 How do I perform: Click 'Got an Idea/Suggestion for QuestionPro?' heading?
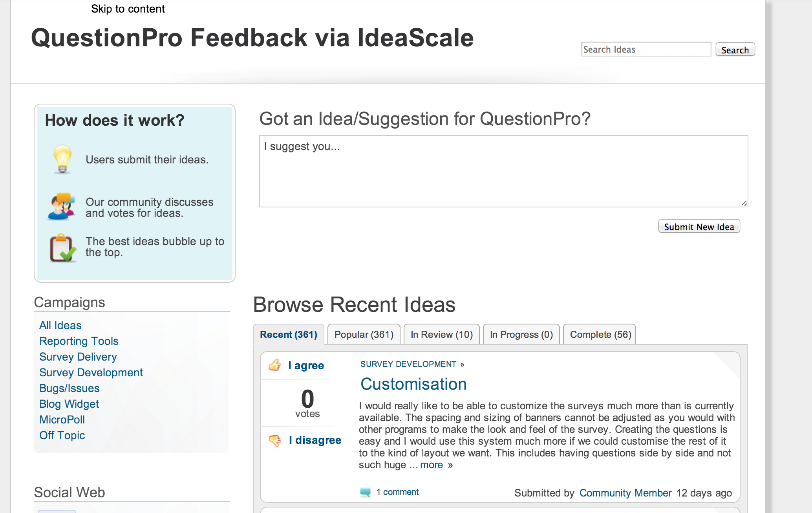point(425,119)
